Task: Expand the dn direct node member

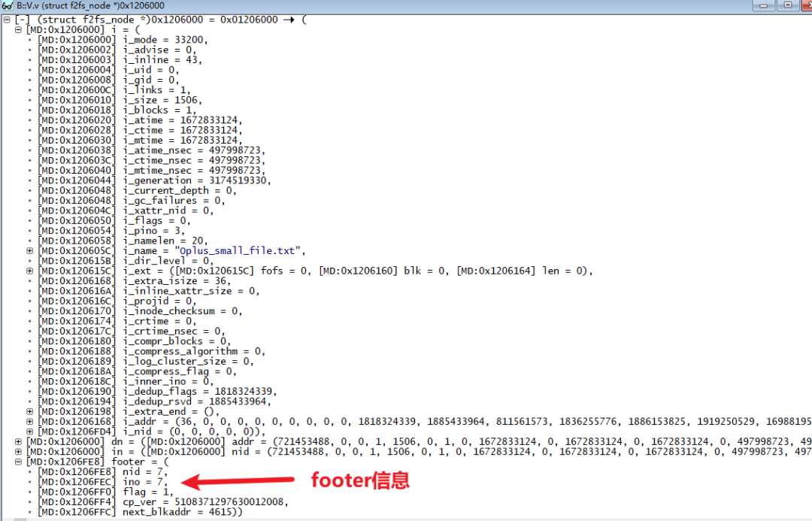Action: pyautogui.click(x=18, y=442)
